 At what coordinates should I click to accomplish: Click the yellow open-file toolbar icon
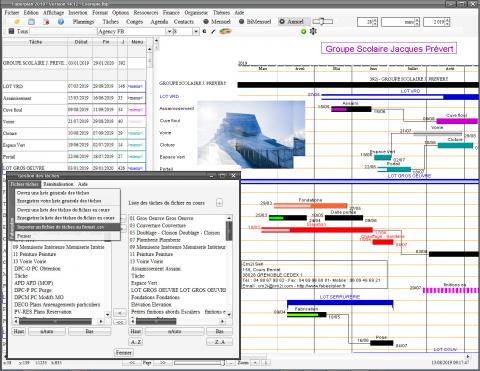click(17, 22)
